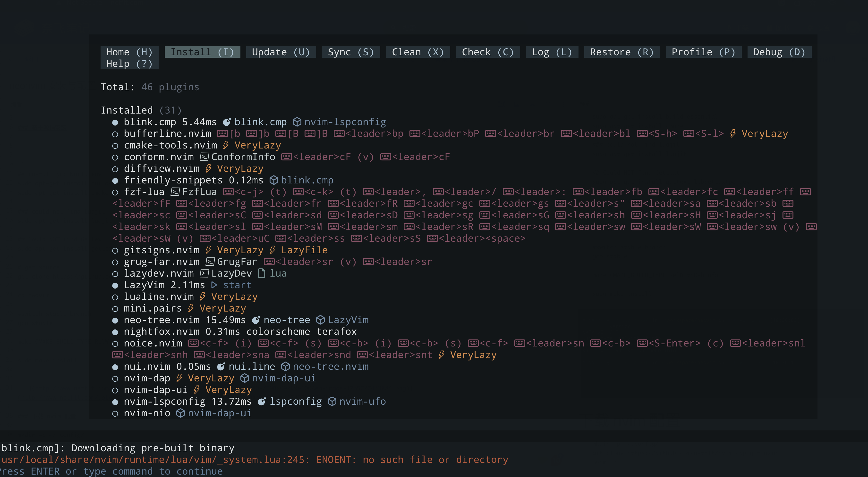Click the filled dot beside neo-tree.nvim
868x477 pixels.
[x=115, y=321]
